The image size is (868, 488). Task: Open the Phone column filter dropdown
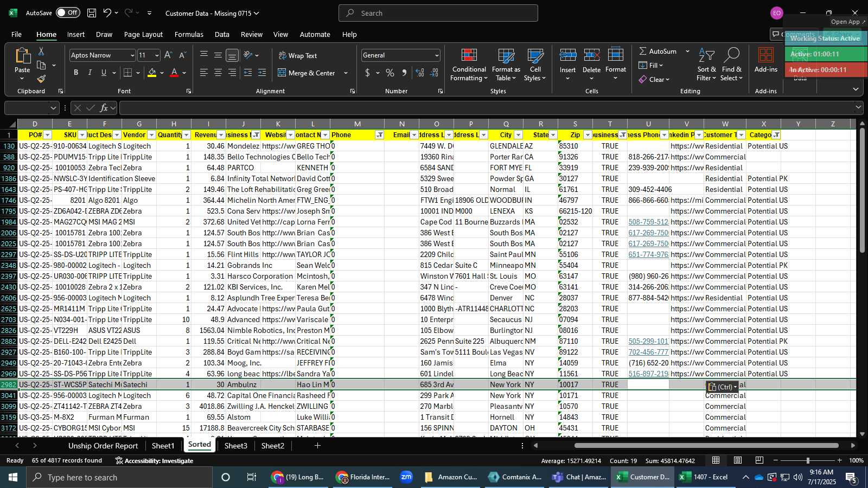(379, 135)
